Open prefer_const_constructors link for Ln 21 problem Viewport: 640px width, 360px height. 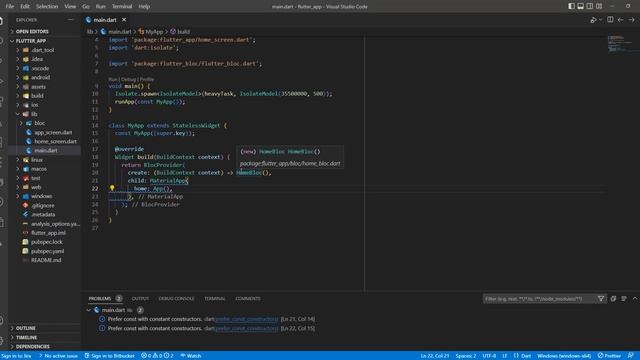click(x=247, y=319)
